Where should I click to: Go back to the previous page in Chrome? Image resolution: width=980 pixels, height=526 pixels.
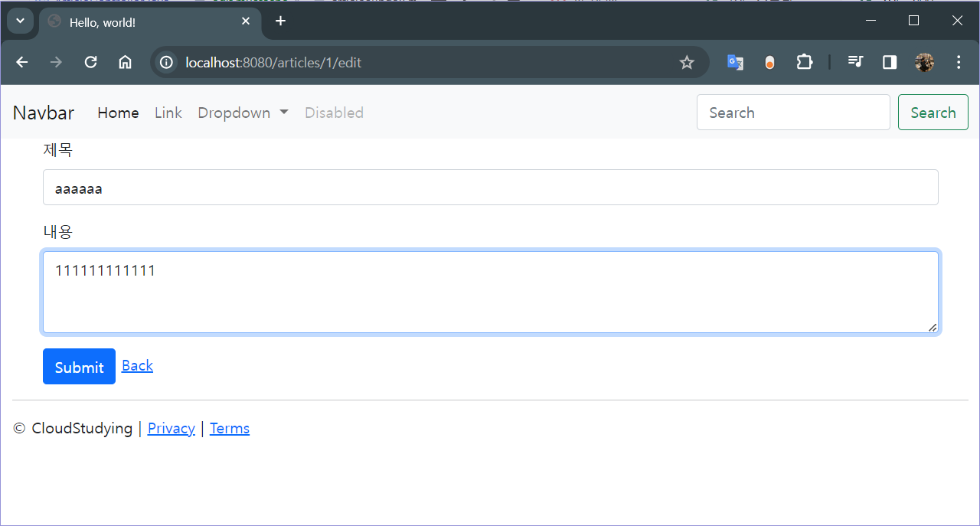pos(22,62)
